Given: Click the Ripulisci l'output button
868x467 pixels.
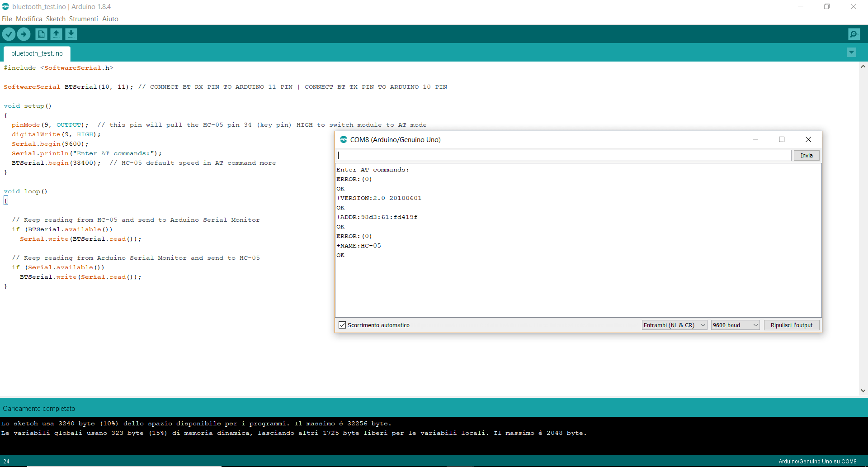Looking at the screenshot, I should pyautogui.click(x=791, y=325).
